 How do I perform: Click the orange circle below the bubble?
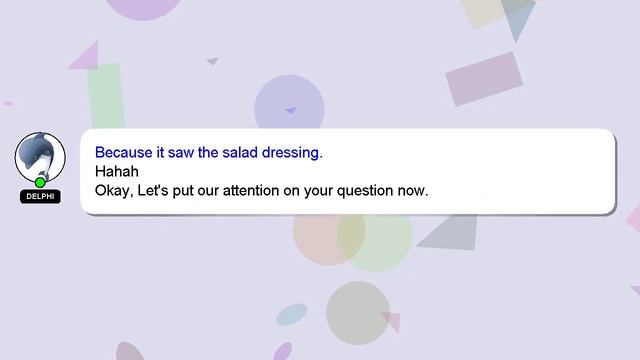(327, 239)
